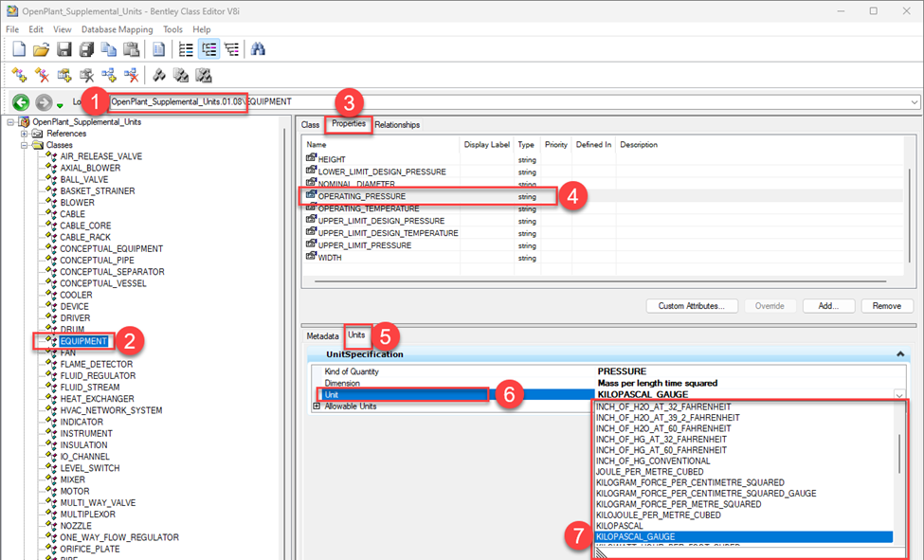Screen dimensions: 924x560
Task: Click the Paste clipboard icon
Action: pyautogui.click(x=131, y=49)
